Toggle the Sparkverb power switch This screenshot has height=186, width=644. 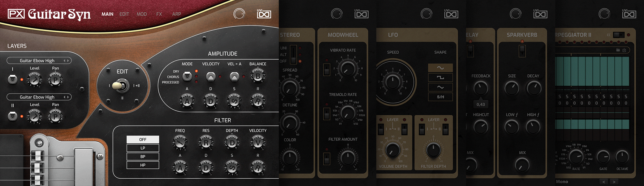[x=522, y=51]
